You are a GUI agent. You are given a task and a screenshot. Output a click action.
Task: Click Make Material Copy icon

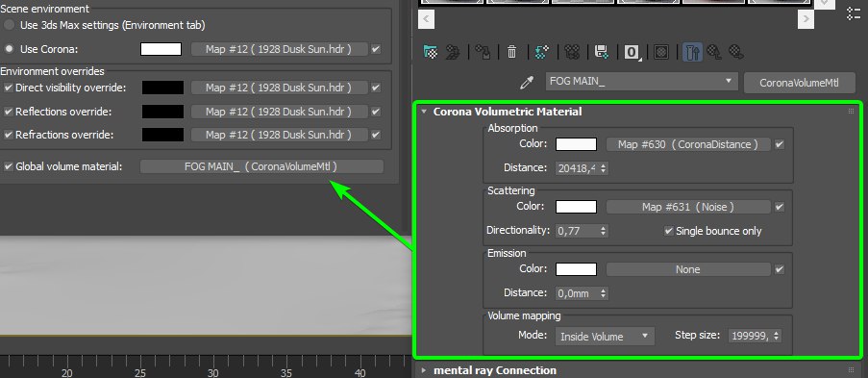(x=542, y=52)
